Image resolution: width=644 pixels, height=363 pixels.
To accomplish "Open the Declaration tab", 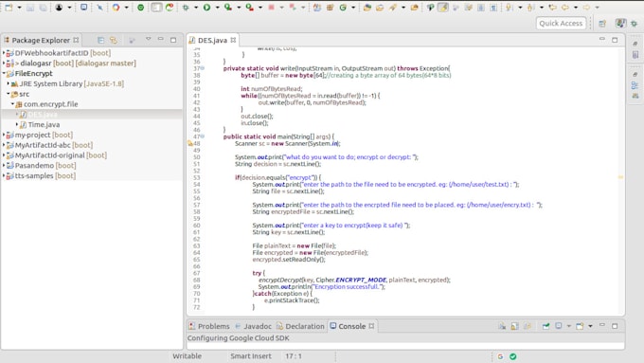I will [300, 326].
